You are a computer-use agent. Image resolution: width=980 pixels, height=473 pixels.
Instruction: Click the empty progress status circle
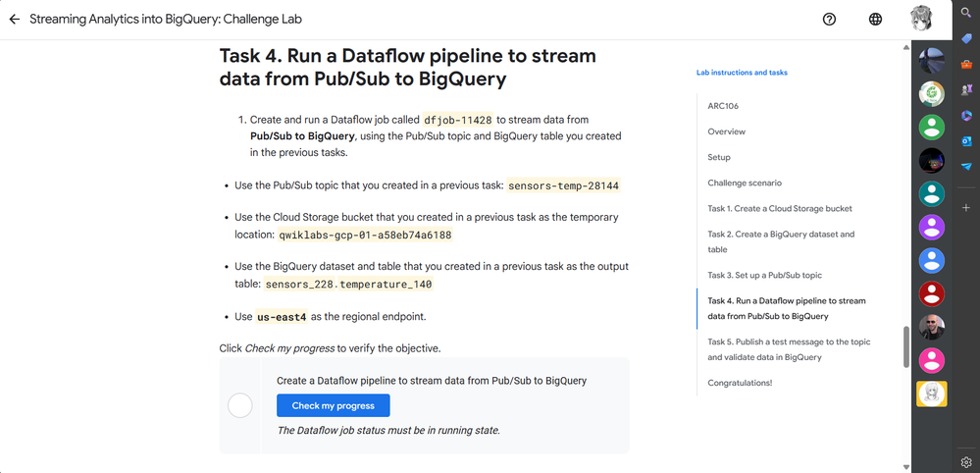click(240, 405)
